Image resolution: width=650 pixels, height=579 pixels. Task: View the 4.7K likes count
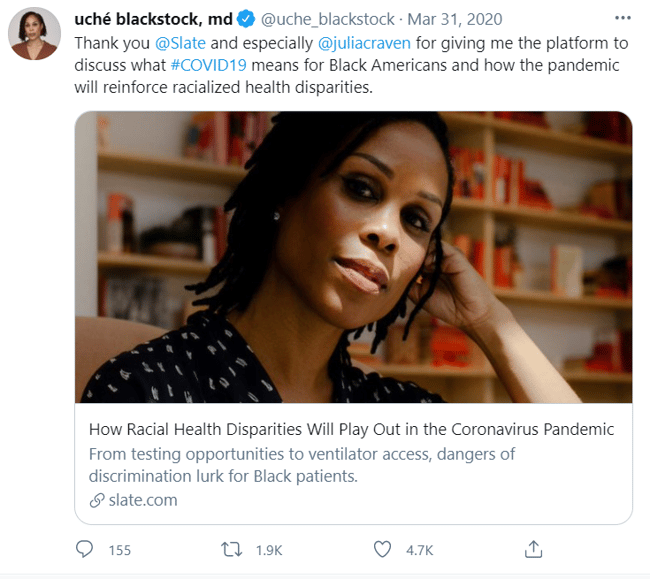click(x=420, y=550)
